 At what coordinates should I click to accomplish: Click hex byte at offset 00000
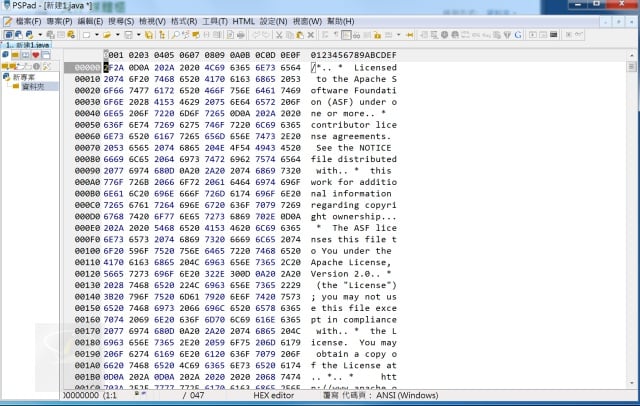[110, 67]
